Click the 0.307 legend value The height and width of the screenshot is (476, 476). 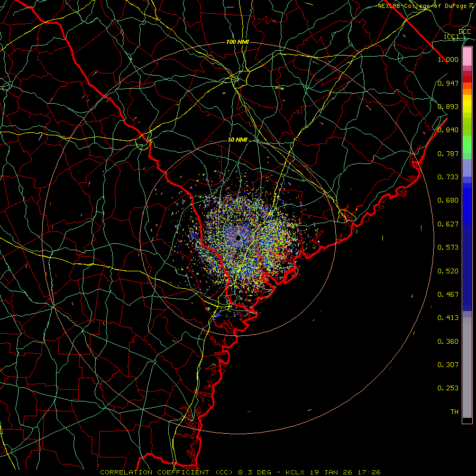(448, 365)
